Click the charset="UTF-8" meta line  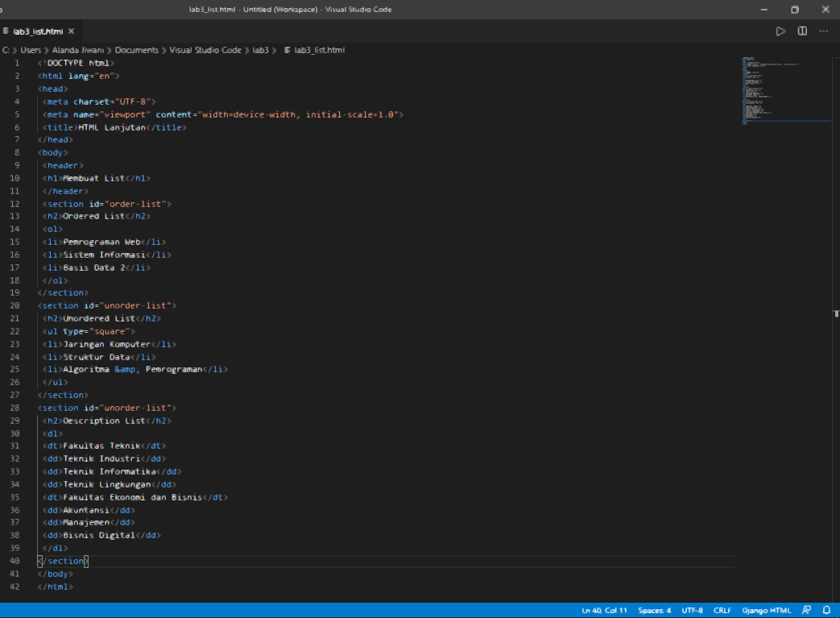[99, 102]
